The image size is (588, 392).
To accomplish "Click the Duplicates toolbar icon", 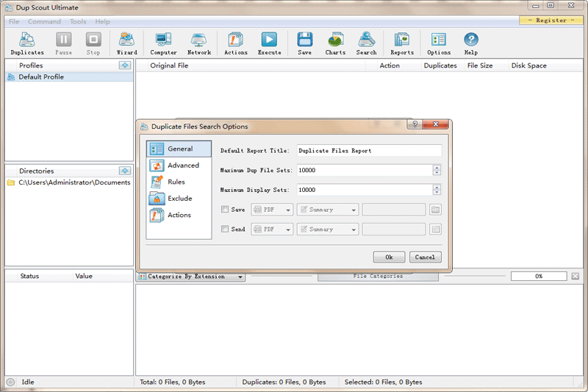I will click(27, 43).
